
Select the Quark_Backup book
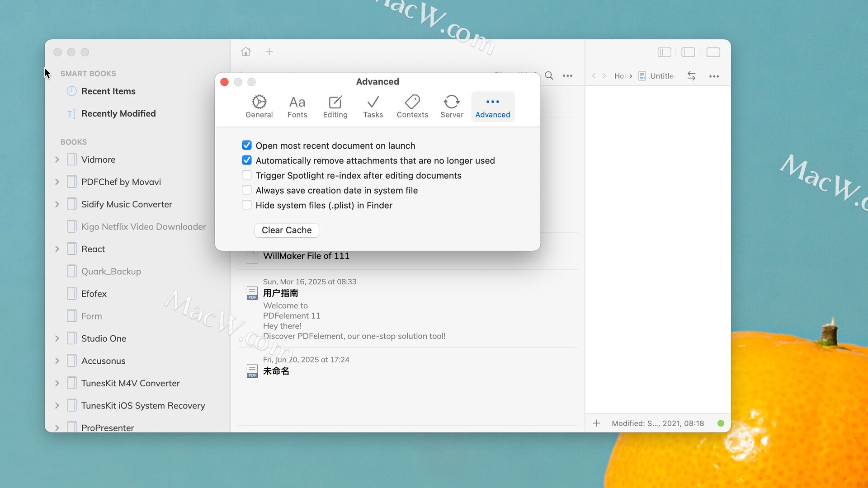point(111,271)
